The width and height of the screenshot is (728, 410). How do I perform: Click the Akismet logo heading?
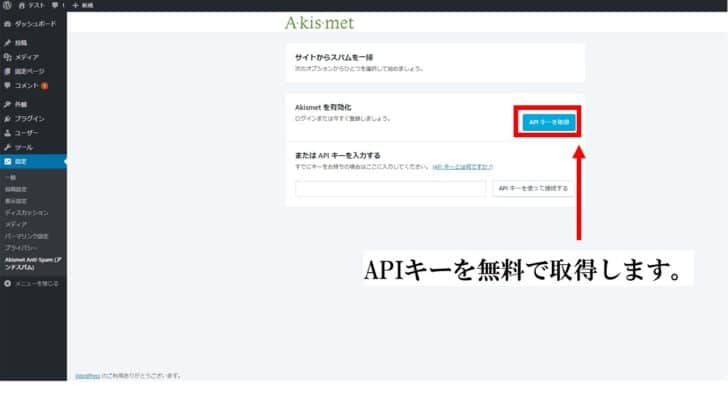coord(319,23)
